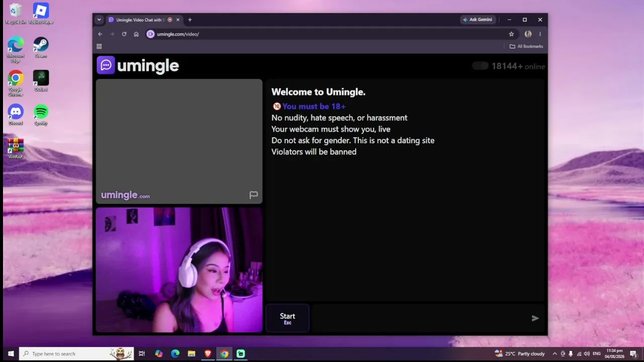Select the Microsoft Edge desktop shortcut
This screenshot has width=644, height=362.
16,50
